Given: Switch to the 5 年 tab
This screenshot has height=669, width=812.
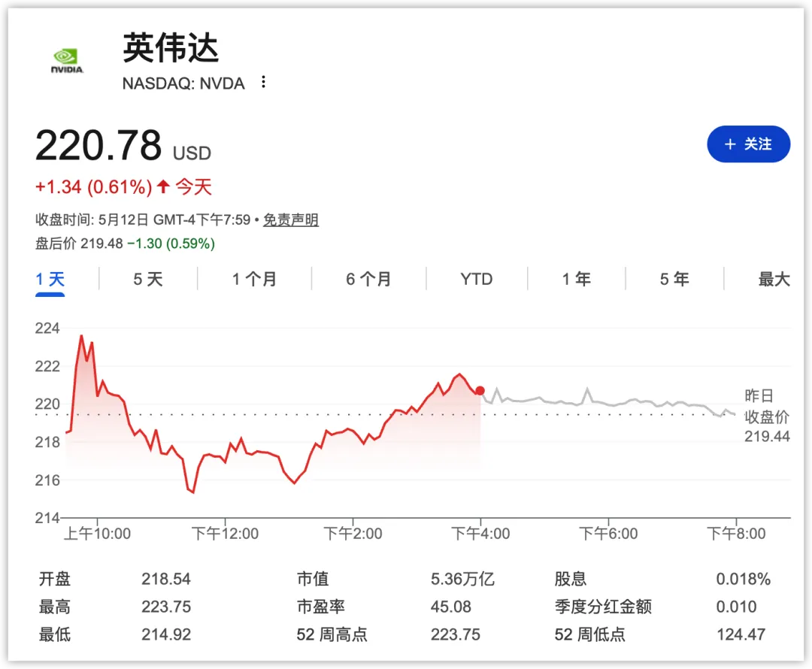Looking at the screenshot, I should pos(674,280).
